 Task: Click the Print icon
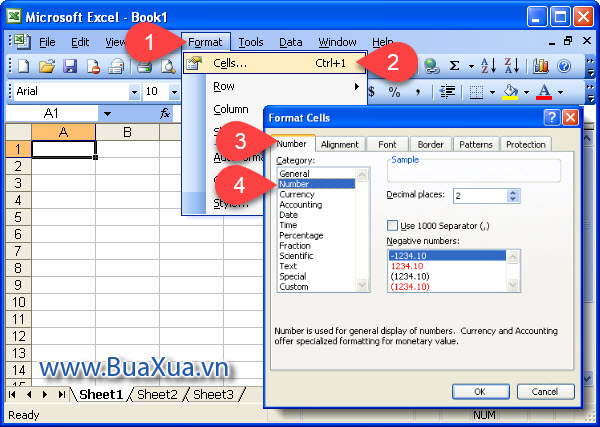145,66
